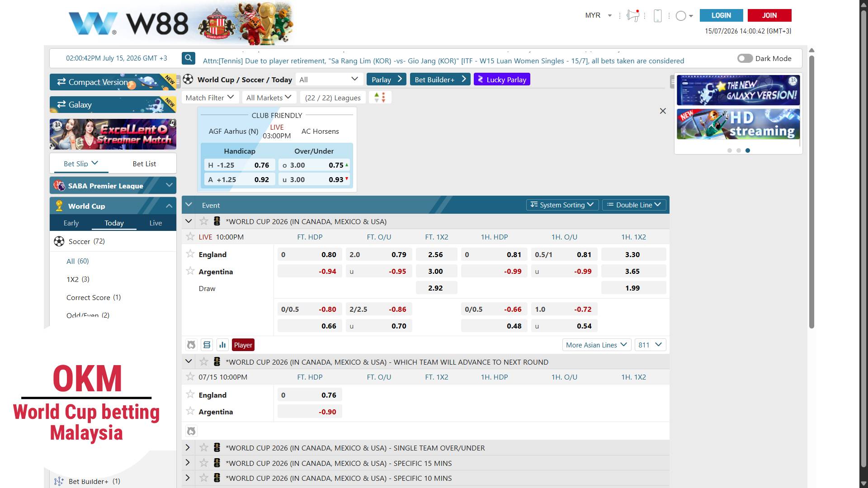Click the HD streaming banner
The width and height of the screenshot is (868, 488).
coord(738,124)
